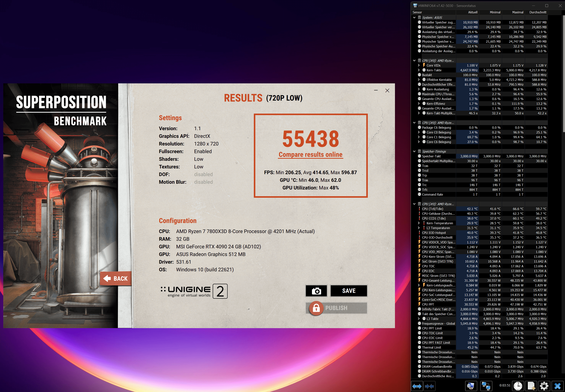This screenshot has width=565, height=392.
Task: Open HWiNFO sensor settings gear icon
Action: click(544, 386)
